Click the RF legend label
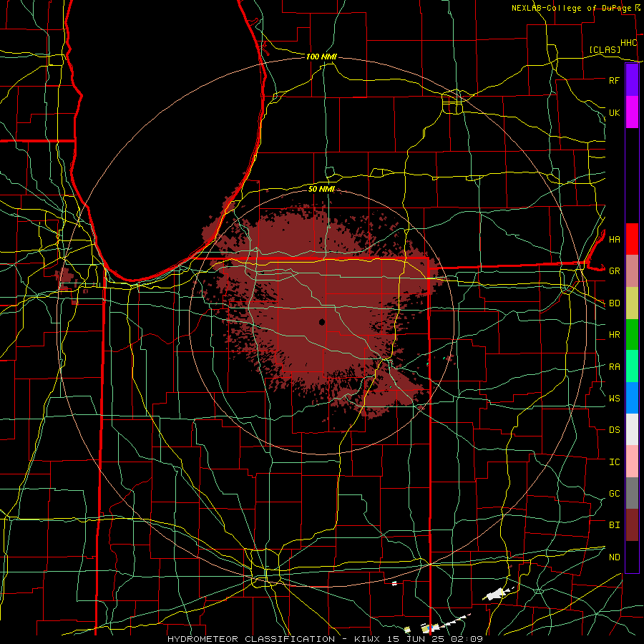The image size is (644, 644). [614, 80]
